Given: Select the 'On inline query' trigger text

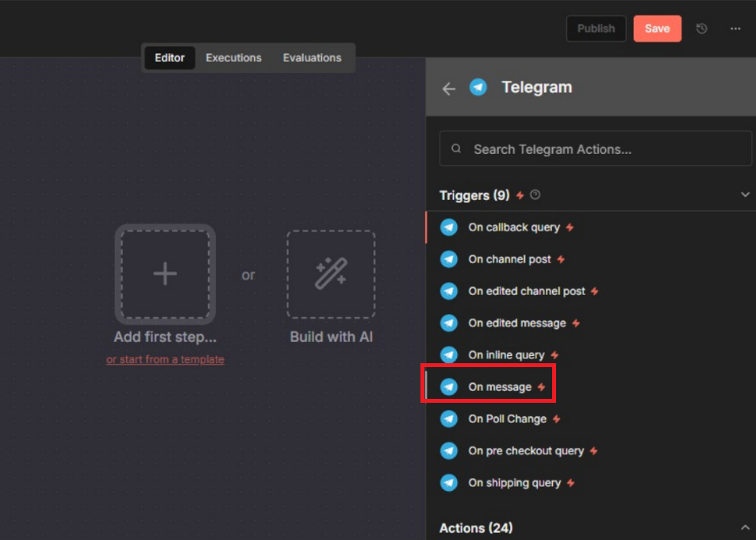Looking at the screenshot, I should [506, 355].
